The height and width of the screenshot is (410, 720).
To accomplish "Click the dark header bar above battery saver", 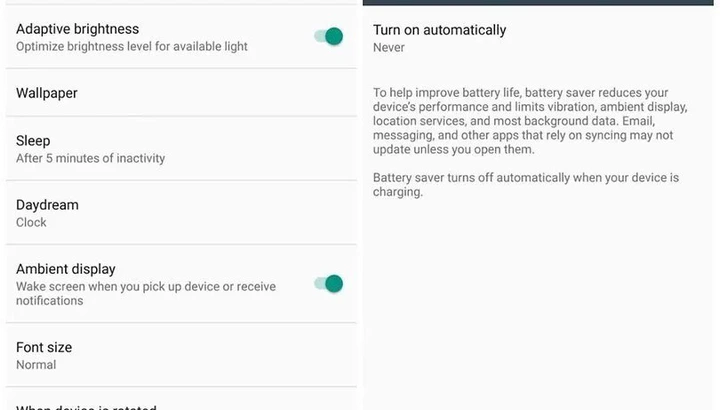I will pyautogui.click(x=538, y=2).
